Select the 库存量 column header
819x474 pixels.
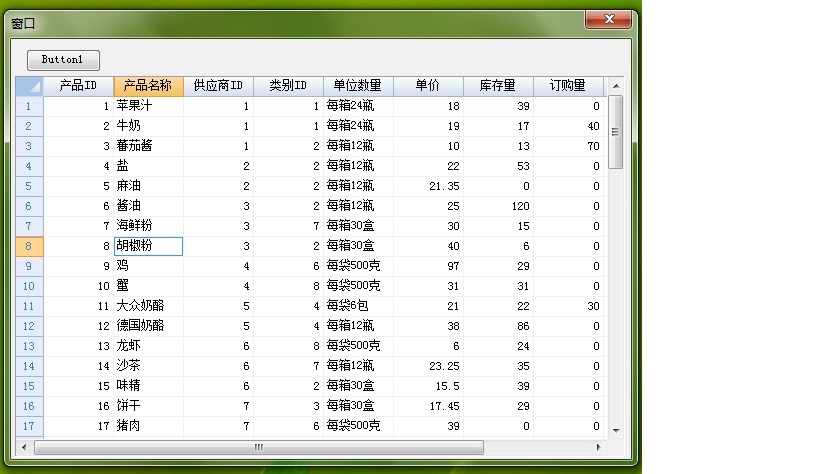(x=498, y=86)
